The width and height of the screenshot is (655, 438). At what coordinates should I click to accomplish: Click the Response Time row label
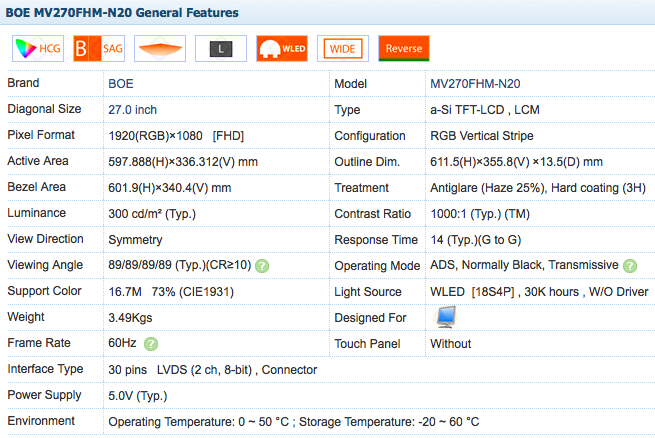[x=376, y=240]
